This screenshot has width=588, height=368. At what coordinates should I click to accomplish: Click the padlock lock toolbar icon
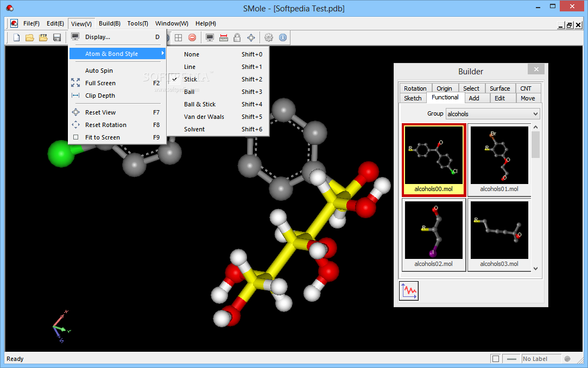coord(237,37)
